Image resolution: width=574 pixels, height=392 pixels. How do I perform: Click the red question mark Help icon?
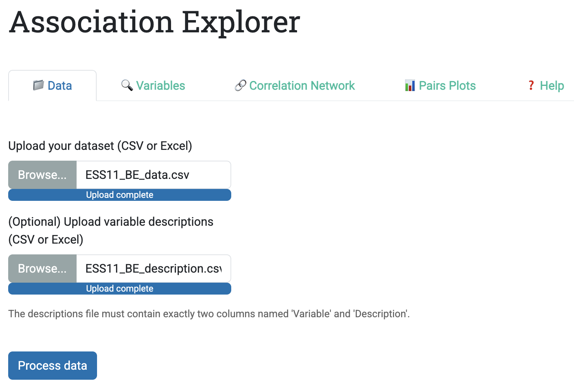tap(531, 86)
